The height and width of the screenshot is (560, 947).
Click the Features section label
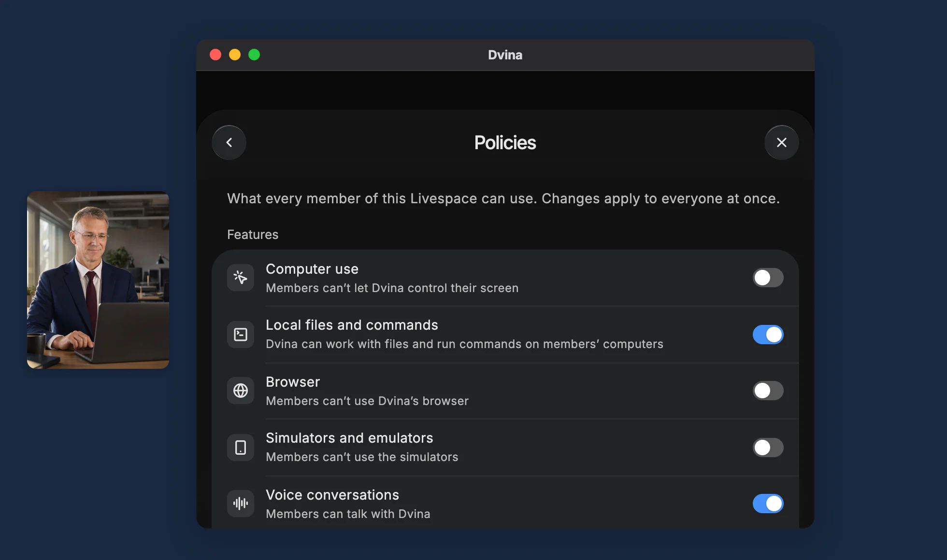(253, 235)
